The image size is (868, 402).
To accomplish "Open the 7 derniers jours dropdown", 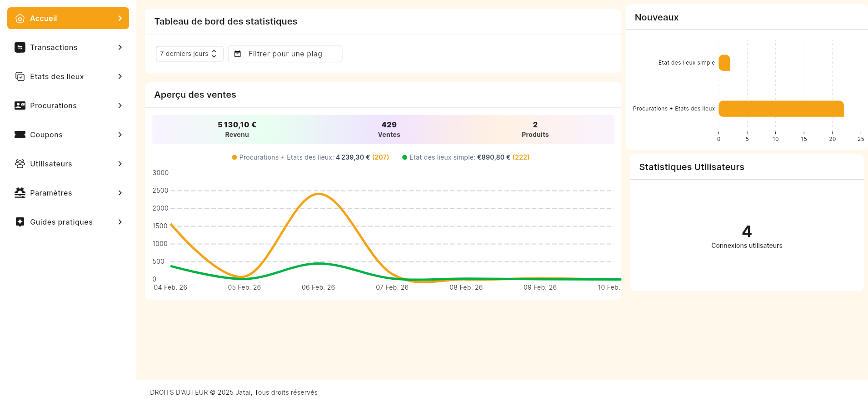I will 189,54.
